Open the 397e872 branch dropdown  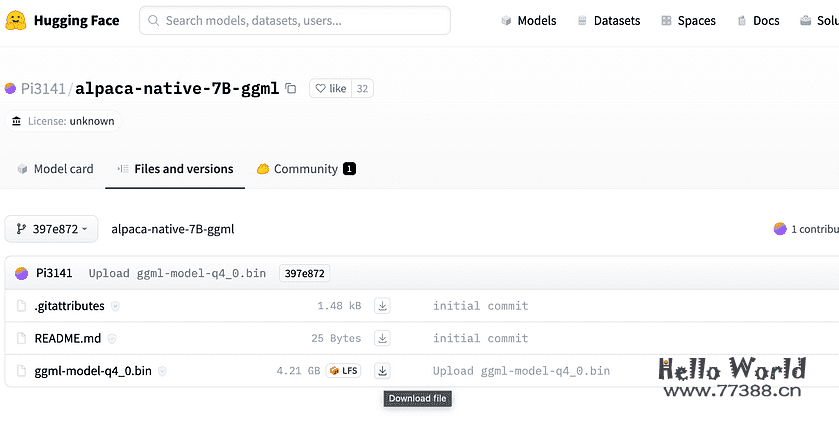pos(51,229)
